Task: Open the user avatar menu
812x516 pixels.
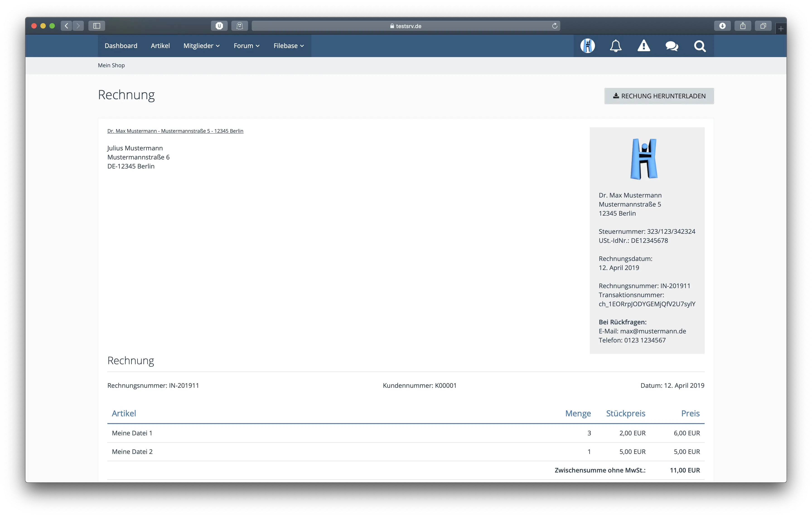Action: (x=587, y=46)
